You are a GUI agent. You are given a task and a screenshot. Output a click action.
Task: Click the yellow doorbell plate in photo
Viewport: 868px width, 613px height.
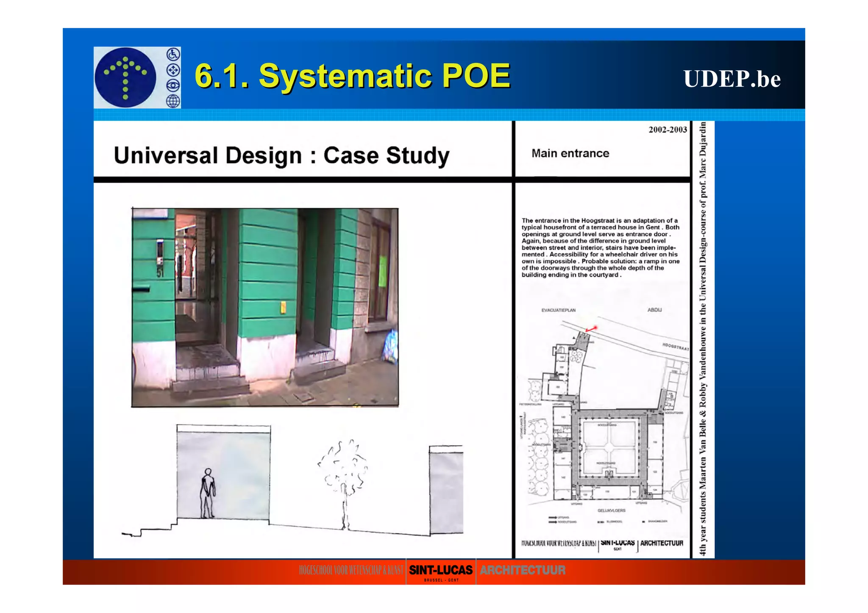point(283,308)
